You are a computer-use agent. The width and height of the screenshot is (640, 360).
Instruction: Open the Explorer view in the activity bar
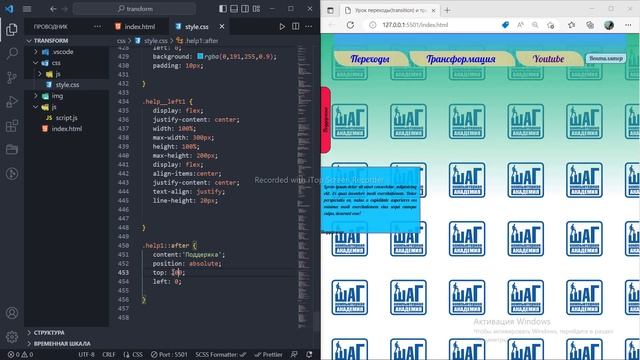(x=12, y=29)
